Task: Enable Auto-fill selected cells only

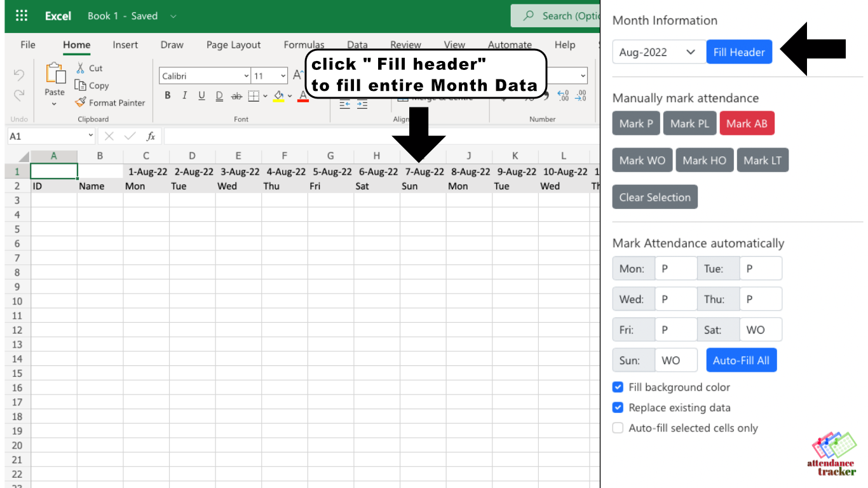Action: pyautogui.click(x=618, y=428)
